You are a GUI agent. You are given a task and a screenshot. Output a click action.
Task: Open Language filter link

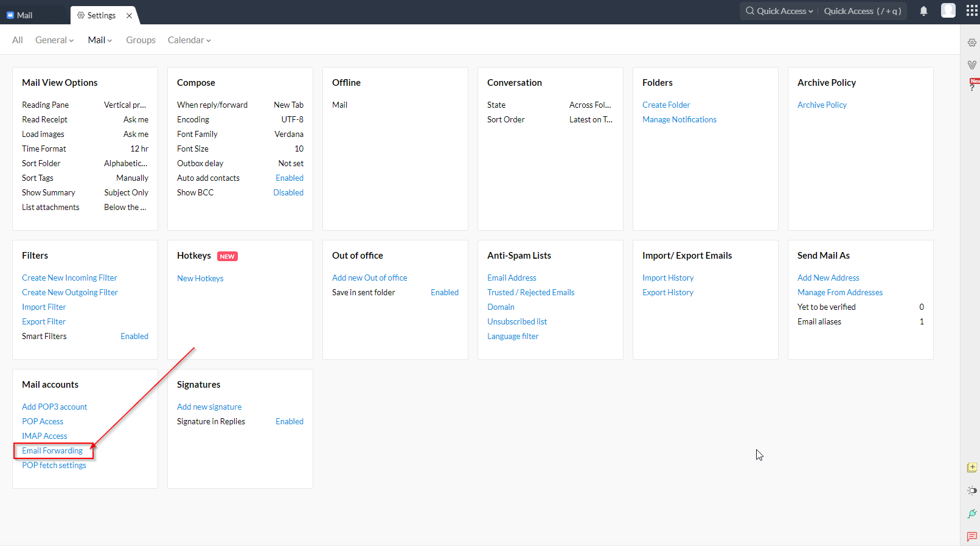[x=513, y=336]
